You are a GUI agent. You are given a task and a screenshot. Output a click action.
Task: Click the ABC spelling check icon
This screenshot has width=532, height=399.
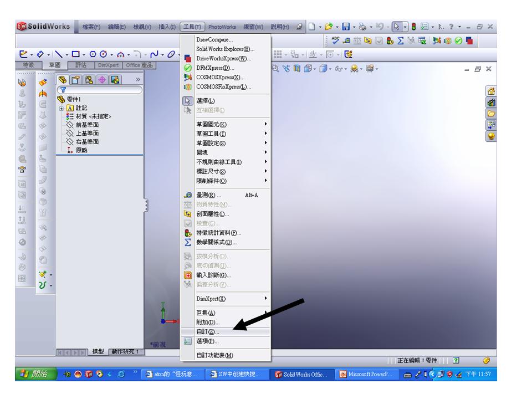[335, 40]
